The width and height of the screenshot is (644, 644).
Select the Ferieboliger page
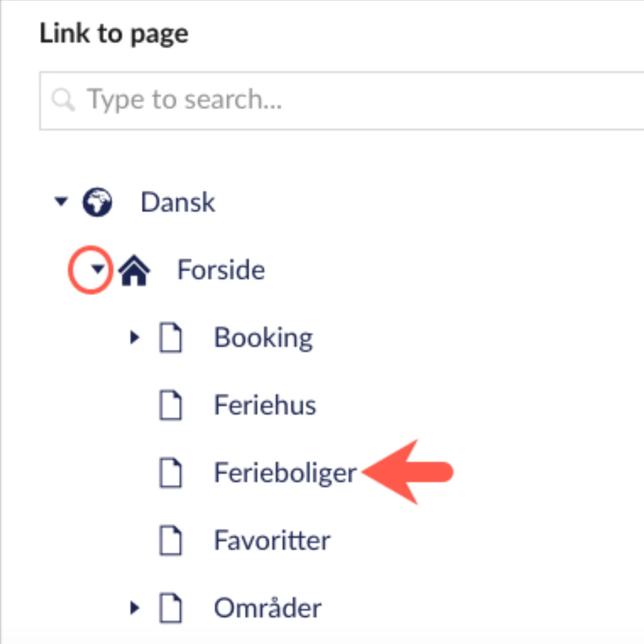[x=285, y=474]
